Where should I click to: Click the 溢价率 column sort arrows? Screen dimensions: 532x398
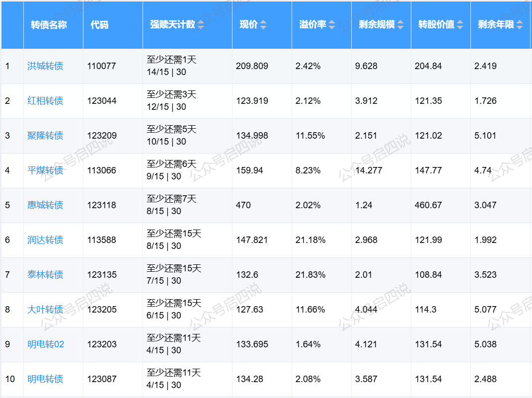332,25
